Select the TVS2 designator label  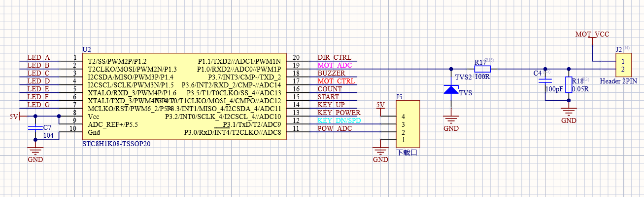pos(464,78)
